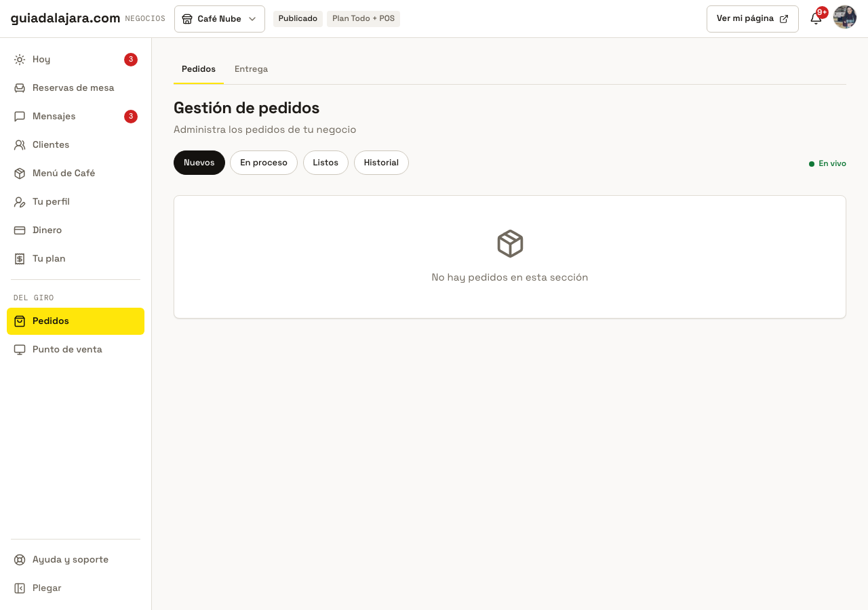868x610 pixels.
Task: Filter orders by Listos
Action: [x=325, y=163]
